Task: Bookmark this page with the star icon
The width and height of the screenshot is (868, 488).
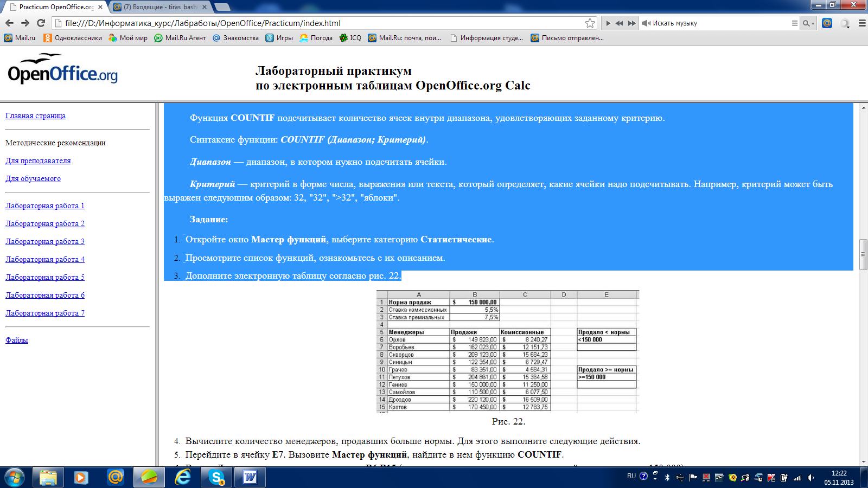Action: [x=590, y=23]
